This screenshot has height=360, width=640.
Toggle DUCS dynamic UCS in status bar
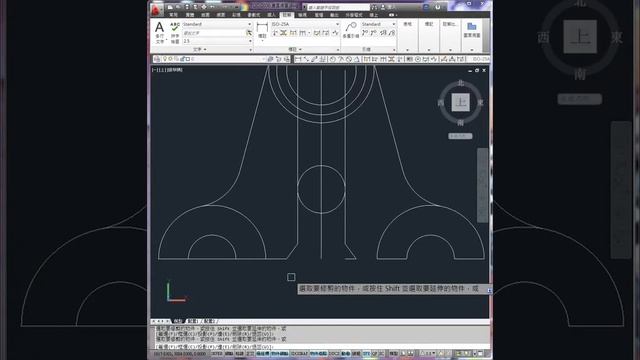click(334, 353)
